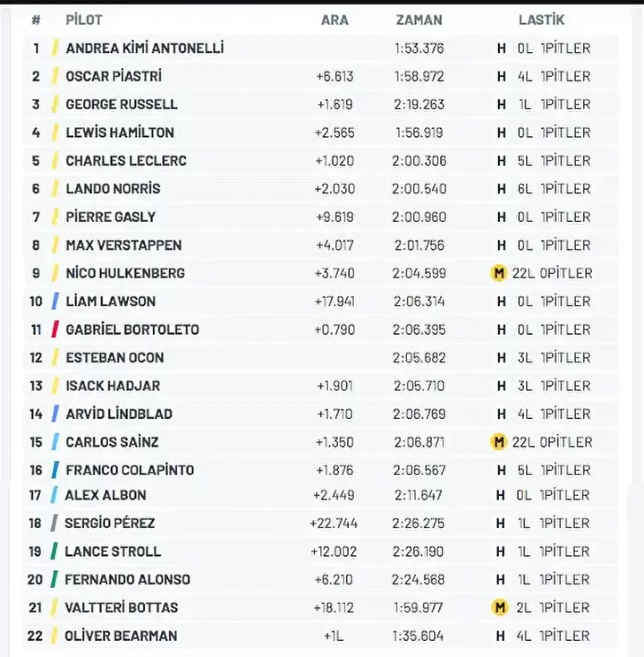Click the medium tyre icon for Carlos Sainz
This screenshot has height=657, width=644.
[499, 442]
